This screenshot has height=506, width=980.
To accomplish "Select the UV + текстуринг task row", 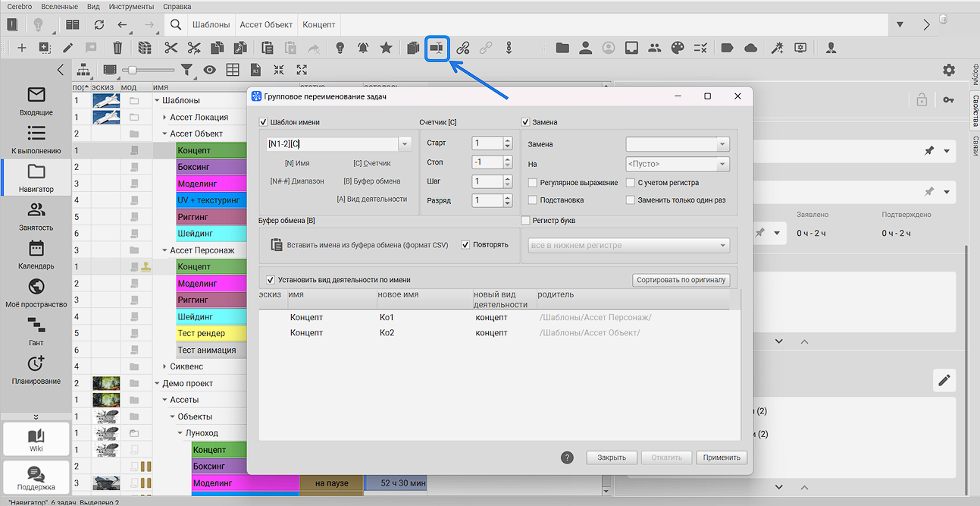I will coord(211,200).
